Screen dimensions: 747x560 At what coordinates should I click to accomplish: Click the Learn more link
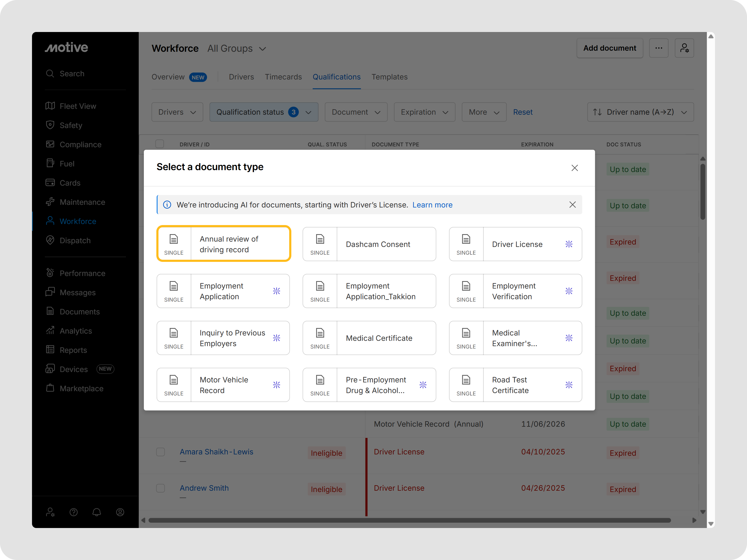pos(432,205)
